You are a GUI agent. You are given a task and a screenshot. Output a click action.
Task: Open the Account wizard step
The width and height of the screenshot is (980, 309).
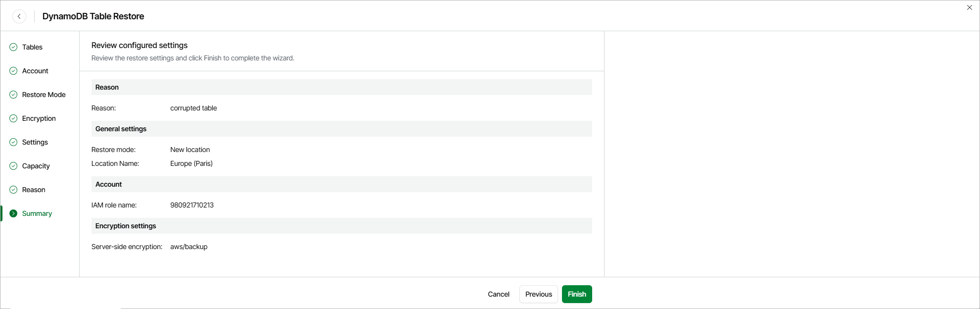35,71
